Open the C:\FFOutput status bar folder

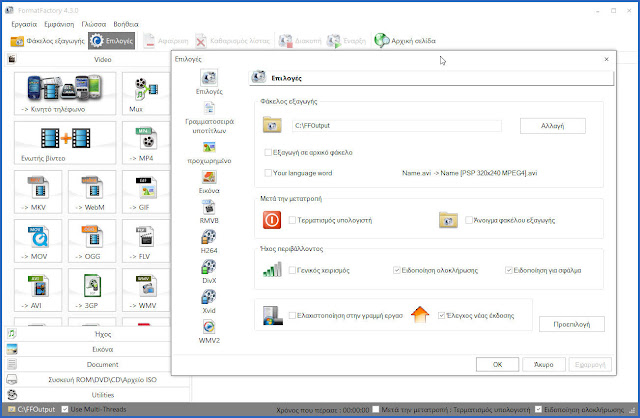(x=32, y=409)
